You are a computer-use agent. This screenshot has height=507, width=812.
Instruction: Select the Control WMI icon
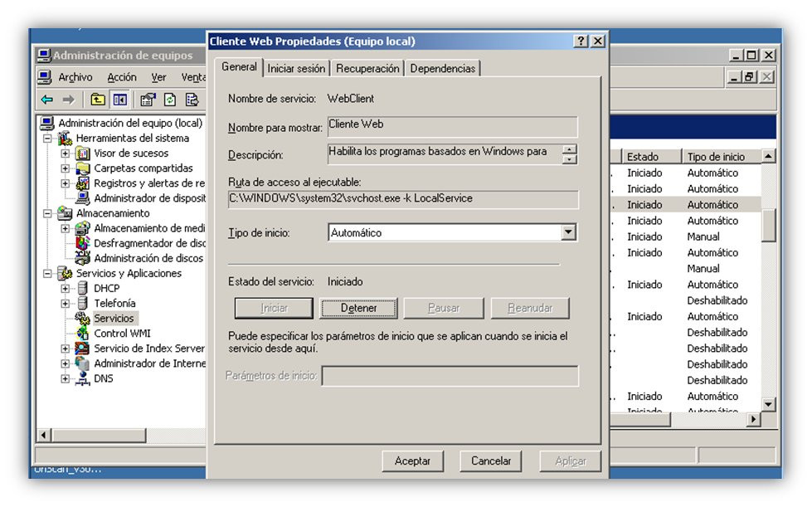coord(83,334)
